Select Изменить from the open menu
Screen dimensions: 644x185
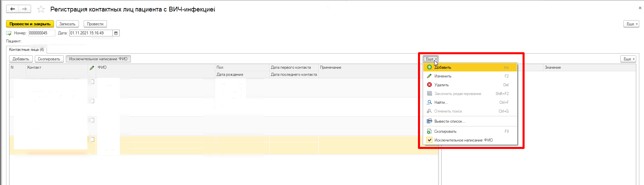pyautogui.click(x=443, y=76)
